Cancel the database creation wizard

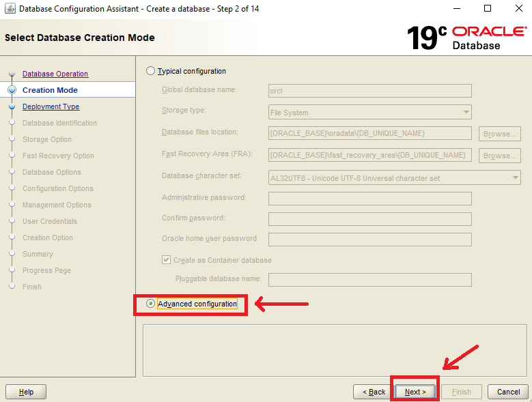click(x=508, y=392)
